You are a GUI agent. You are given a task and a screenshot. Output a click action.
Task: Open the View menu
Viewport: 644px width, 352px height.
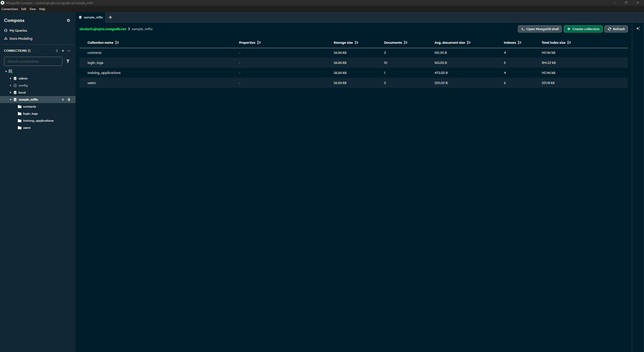pos(32,9)
